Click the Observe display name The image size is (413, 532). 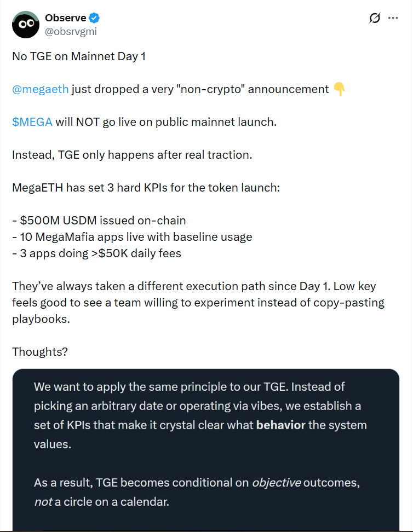65,18
